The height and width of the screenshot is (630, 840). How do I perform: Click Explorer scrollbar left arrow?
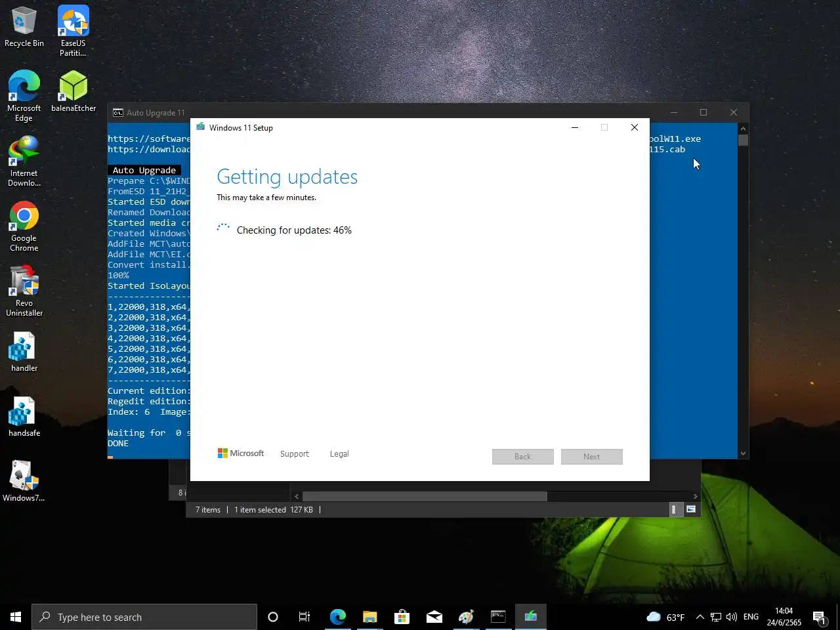297,497
